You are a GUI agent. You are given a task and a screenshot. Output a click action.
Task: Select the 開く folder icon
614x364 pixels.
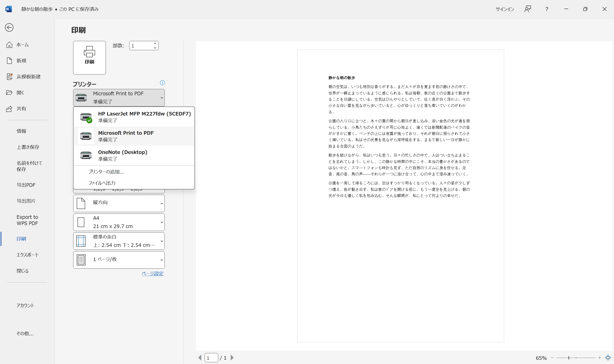[x=9, y=93]
